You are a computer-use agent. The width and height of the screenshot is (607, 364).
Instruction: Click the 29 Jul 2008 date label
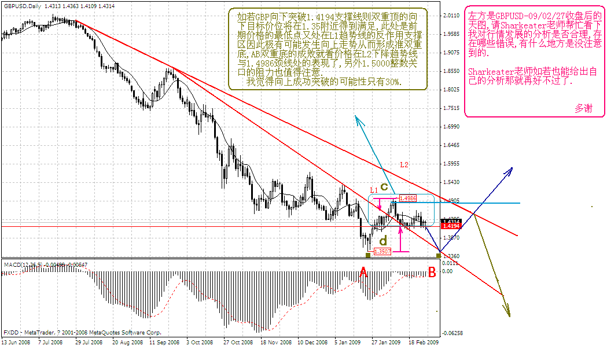[x=89, y=343]
